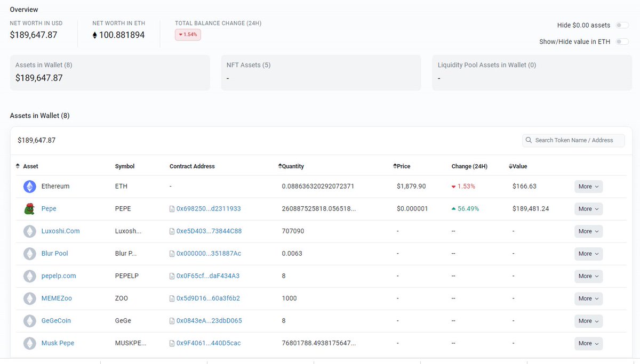Open More dropdown for Musk Pepe row
The image size is (640, 364).
588,343
